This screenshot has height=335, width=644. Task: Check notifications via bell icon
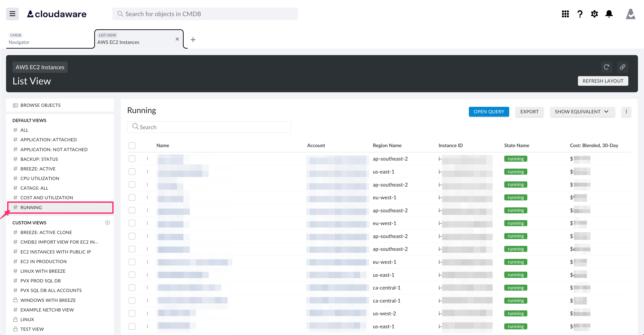(x=609, y=14)
